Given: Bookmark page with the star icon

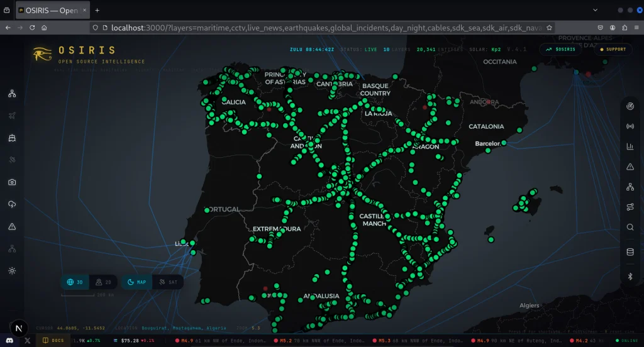Looking at the screenshot, I should point(549,28).
